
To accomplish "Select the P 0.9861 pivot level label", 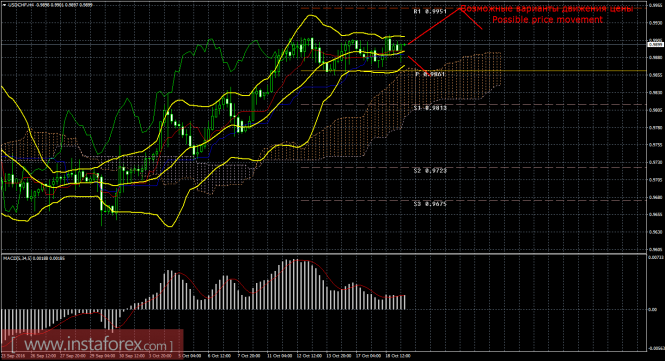I will [430, 74].
